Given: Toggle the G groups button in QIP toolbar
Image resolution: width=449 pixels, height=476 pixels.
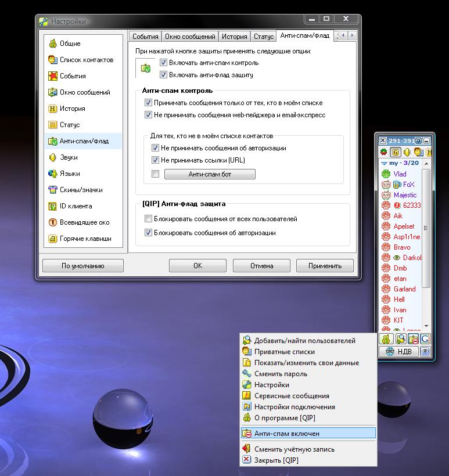Looking at the screenshot, I should (x=395, y=152).
